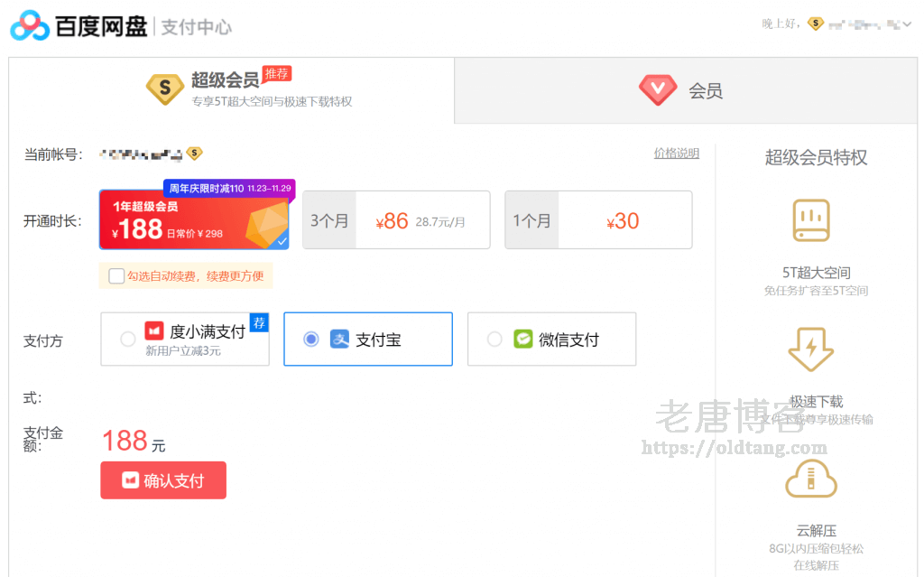The width and height of the screenshot is (924, 577).
Task: Click the 确认支付 confirm payment button
Action: point(163,480)
